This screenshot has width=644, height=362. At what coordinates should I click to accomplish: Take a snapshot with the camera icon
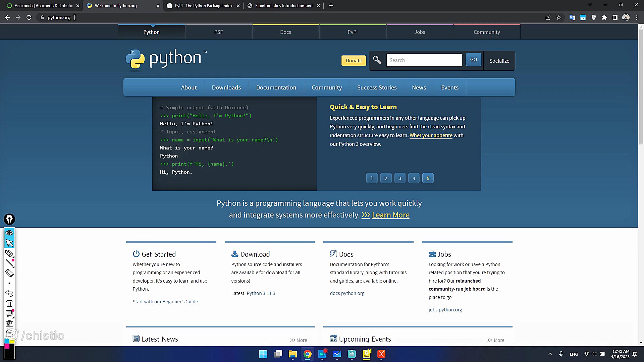[9, 324]
